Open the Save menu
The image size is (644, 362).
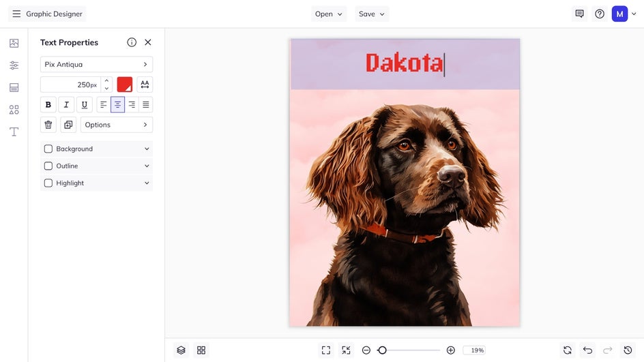(372, 14)
